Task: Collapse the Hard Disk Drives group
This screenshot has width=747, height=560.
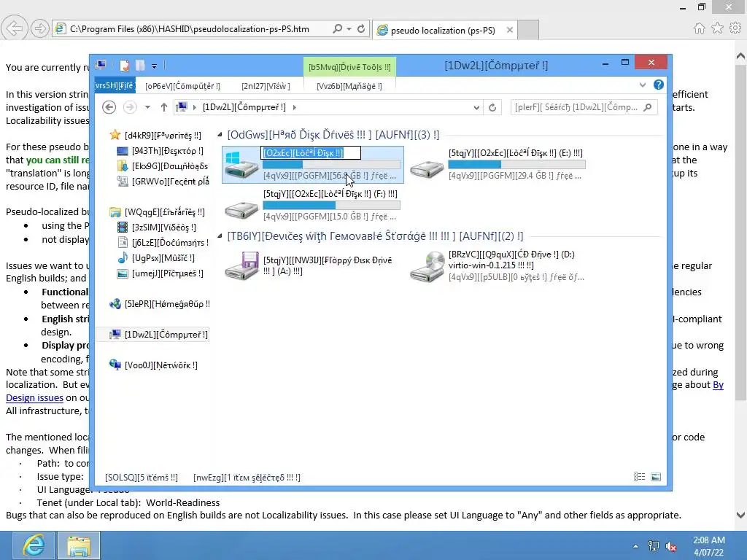Action: click(220, 135)
